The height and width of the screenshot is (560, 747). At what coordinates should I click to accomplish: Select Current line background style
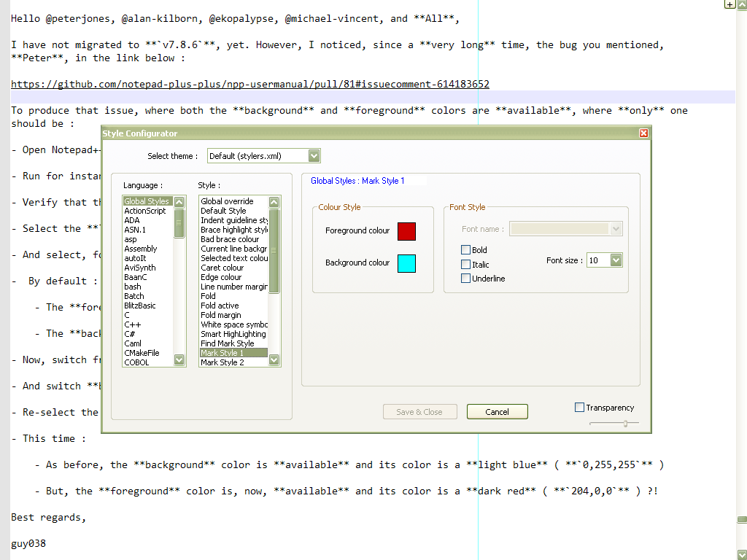tap(234, 249)
